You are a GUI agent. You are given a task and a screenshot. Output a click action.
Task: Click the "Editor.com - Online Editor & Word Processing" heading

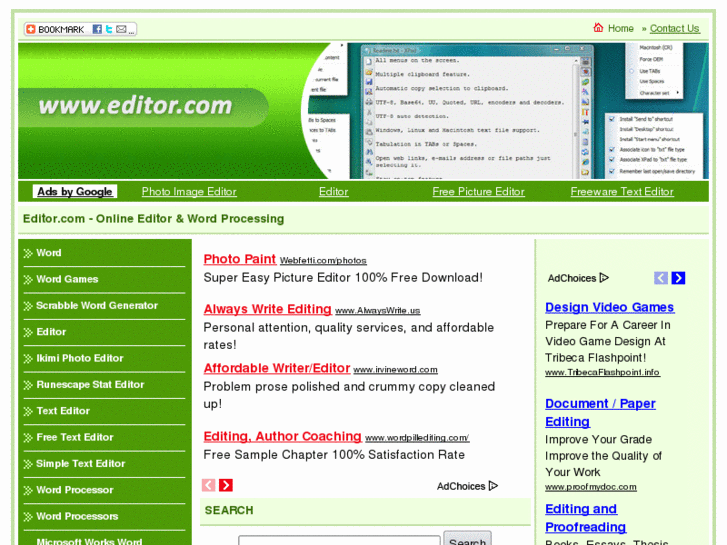(x=153, y=219)
